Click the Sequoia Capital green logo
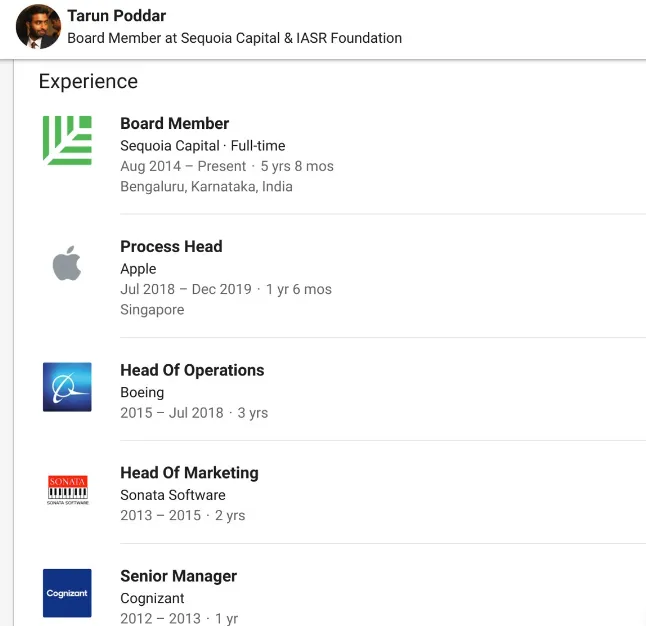646x626 pixels. pyautogui.click(x=67, y=140)
